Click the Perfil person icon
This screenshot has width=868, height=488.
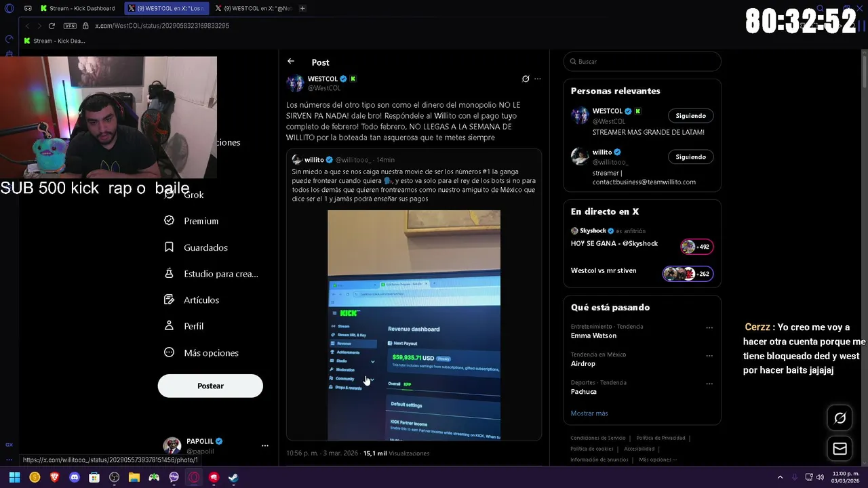pyautogui.click(x=169, y=326)
